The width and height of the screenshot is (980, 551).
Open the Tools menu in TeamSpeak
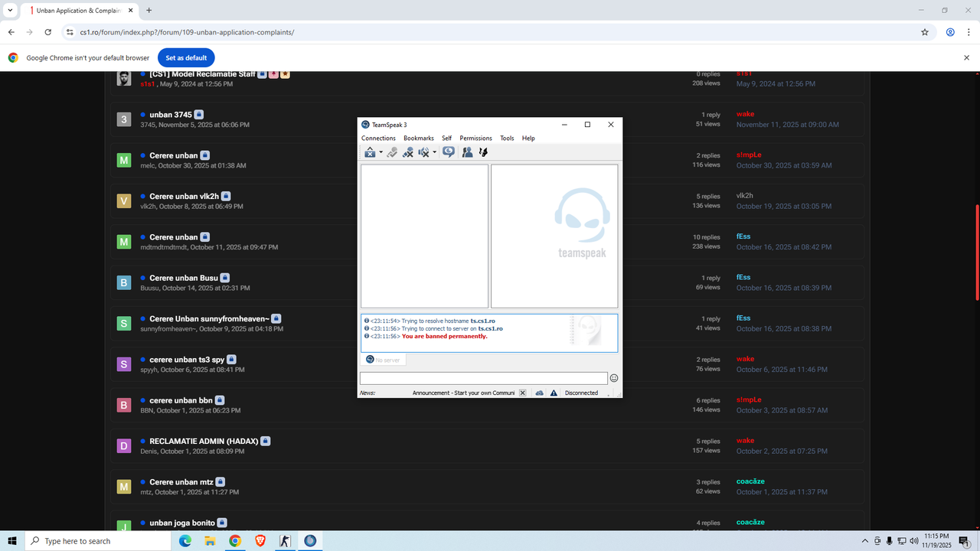coord(507,139)
